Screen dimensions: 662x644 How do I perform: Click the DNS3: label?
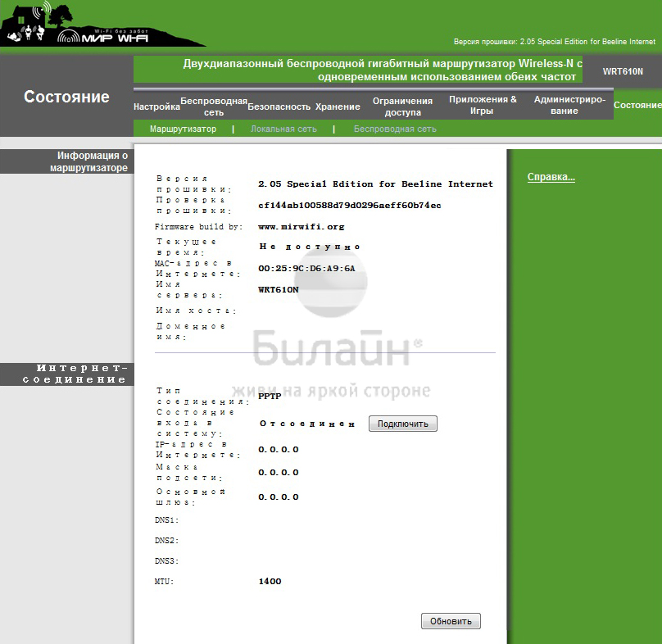pyautogui.click(x=167, y=561)
